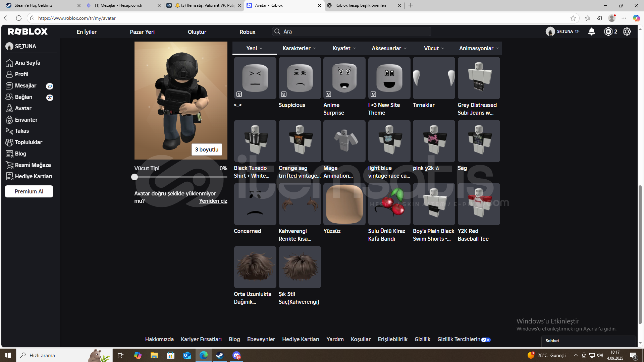
Task: Open the Copilot icon in browser toolbar
Action: point(636,18)
